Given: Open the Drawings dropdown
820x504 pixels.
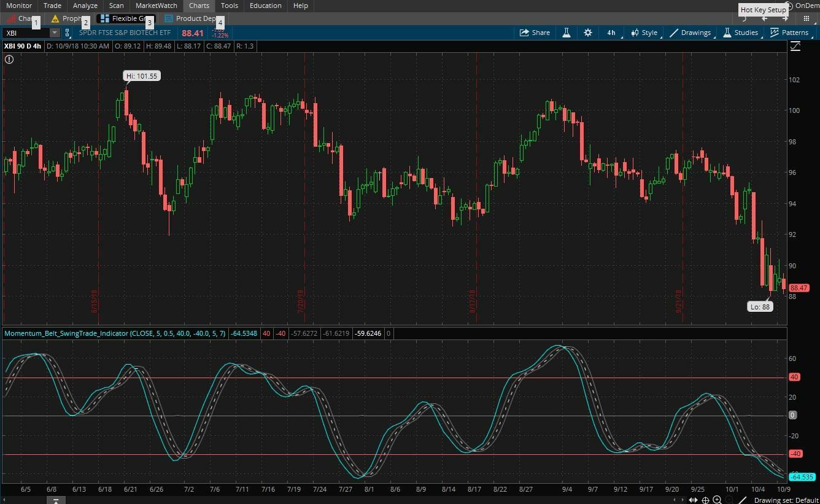Looking at the screenshot, I should point(691,33).
